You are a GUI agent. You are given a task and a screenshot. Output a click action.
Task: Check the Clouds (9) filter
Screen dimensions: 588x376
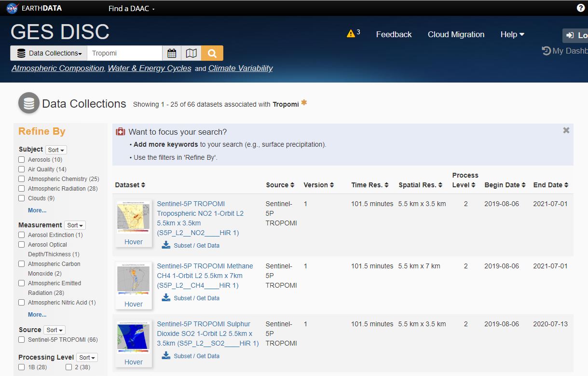(21, 198)
